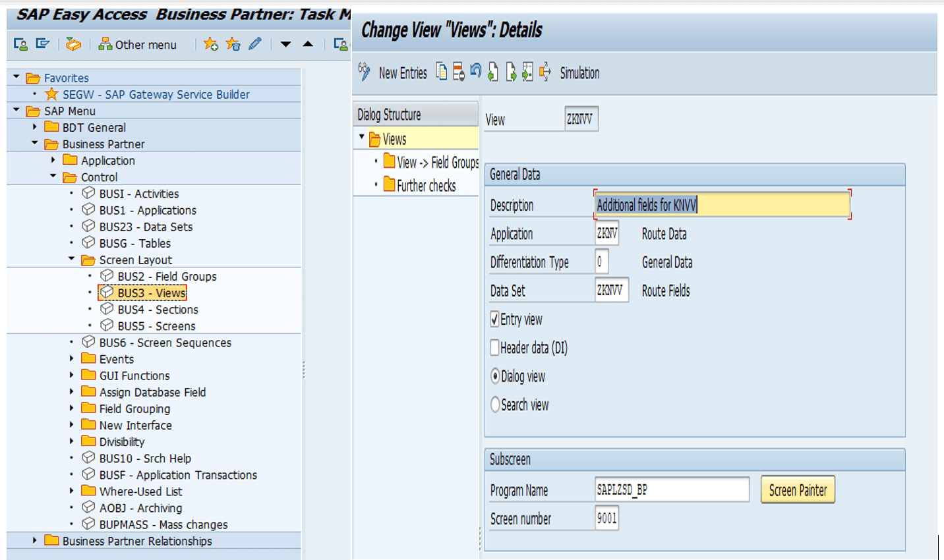Screen dimensions: 944x560
Task: Open the SAP Business Workplace icon
Action: tap(73, 44)
